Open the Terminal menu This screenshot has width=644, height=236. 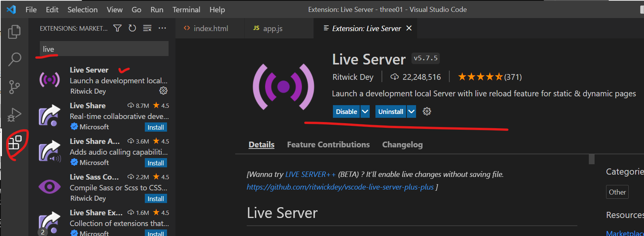186,10
